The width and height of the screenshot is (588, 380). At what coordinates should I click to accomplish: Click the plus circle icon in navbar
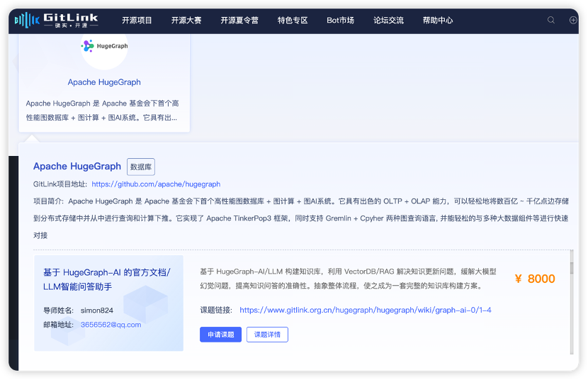click(573, 21)
